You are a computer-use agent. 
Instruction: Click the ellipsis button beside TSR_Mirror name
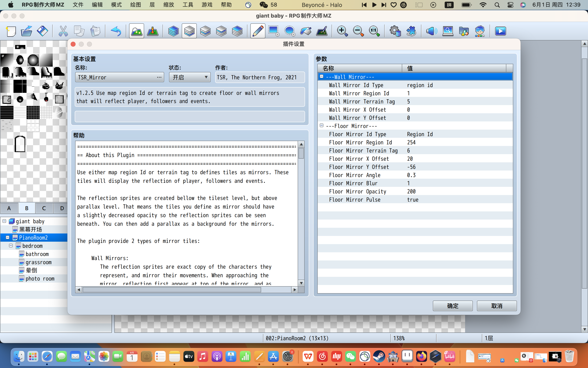click(x=159, y=77)
